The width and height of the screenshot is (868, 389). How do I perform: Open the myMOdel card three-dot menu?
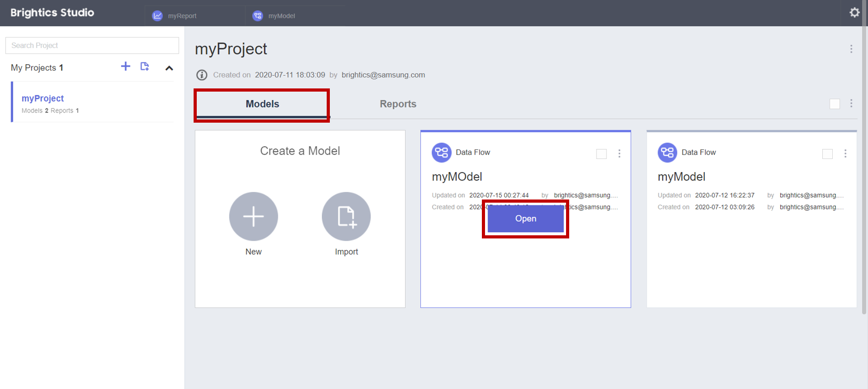pyautogui.click(x=619, y=153)
